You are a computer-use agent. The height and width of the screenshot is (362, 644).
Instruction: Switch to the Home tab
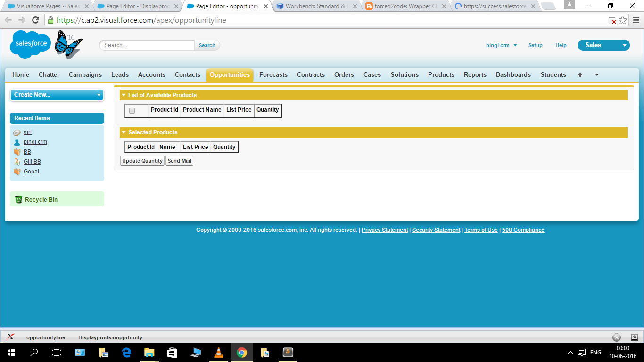click(21, 74)
